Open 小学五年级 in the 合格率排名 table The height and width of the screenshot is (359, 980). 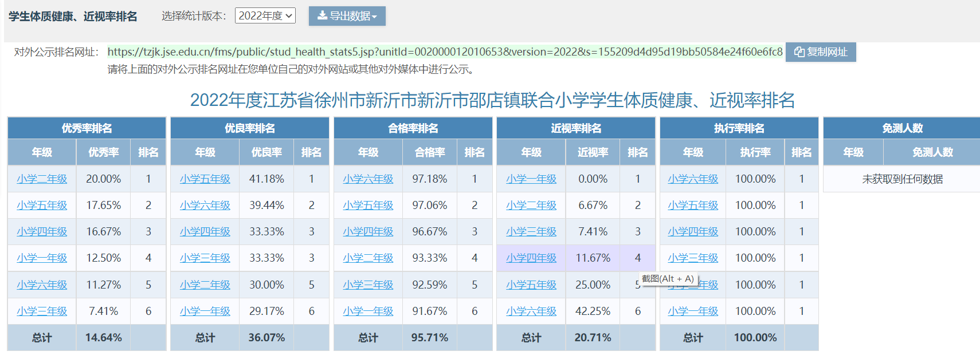point(369,205)
